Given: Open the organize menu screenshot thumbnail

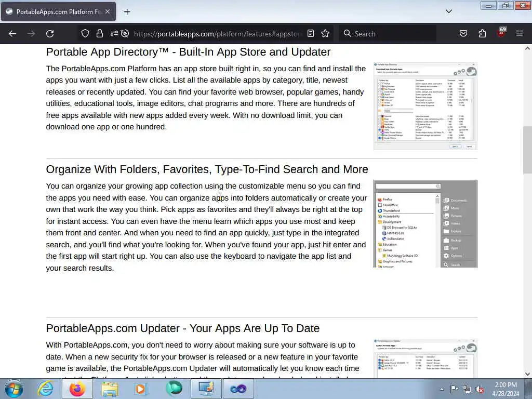Looking at the screenshot, I should (425, 223).
